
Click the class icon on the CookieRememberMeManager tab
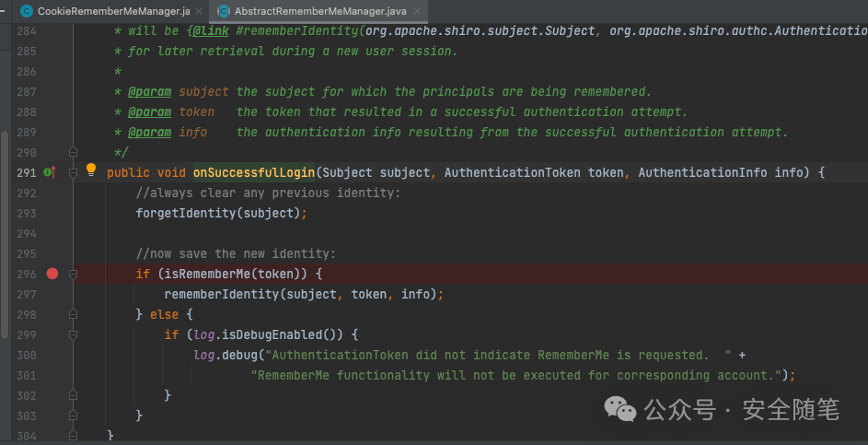(26, 11)
